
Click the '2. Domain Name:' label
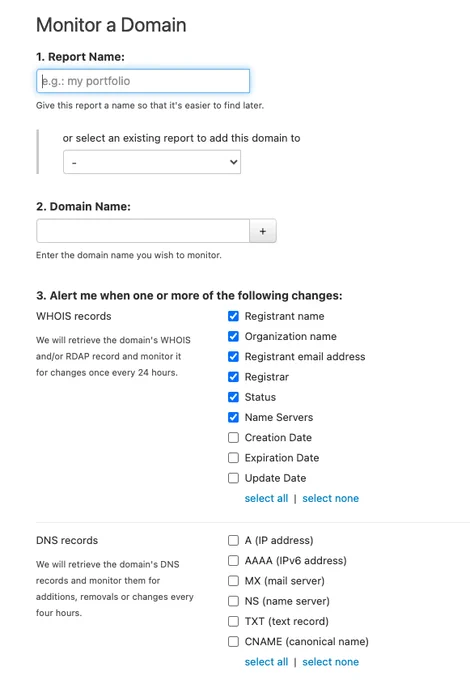[x=83, y=206]
